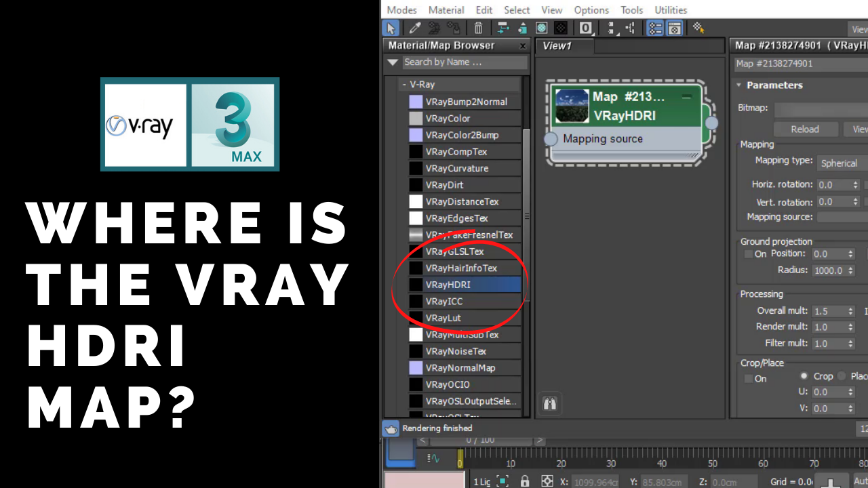Screen dimensions: 868x488
Task: Adjust the Radius spinner arrows
Action: point(851,270)
